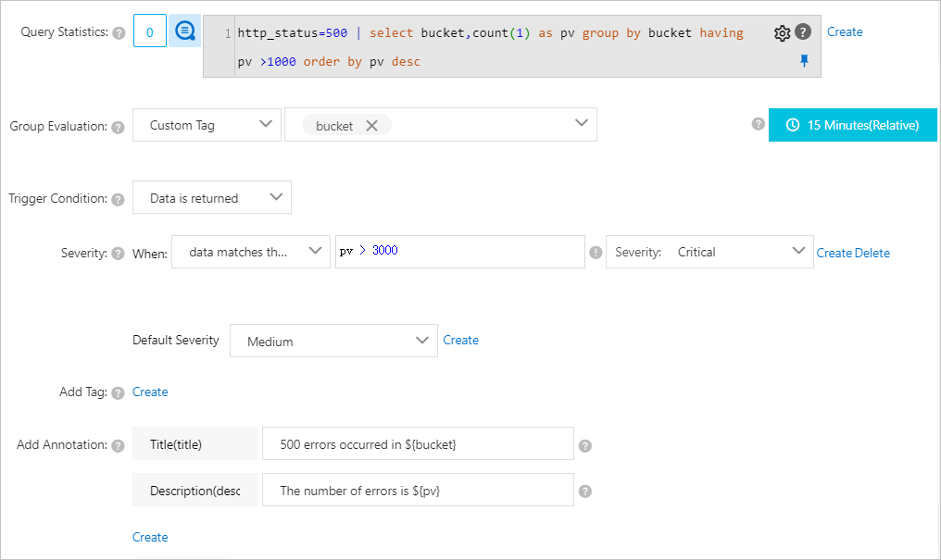Click help icon beside Severity label
941x560 pixels.
119,254
